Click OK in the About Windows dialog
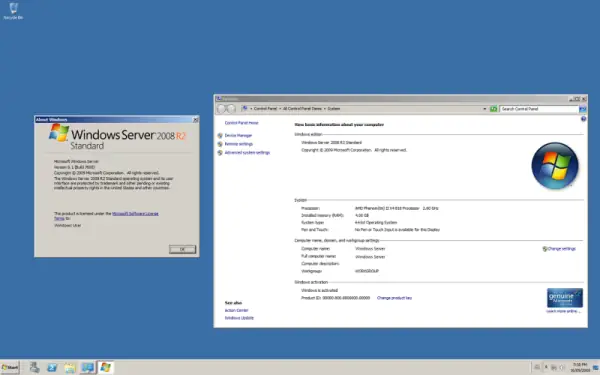600x375 pixels. [x=183, y=249]
